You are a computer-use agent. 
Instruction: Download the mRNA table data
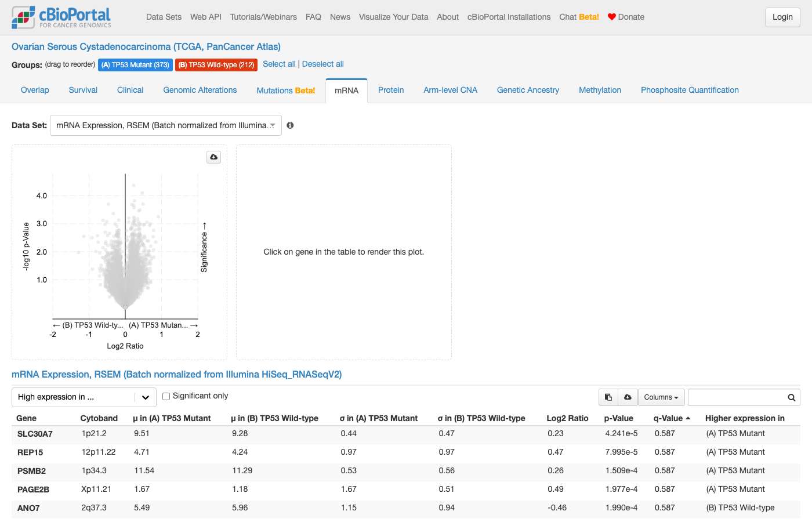(x=628, y=397)
